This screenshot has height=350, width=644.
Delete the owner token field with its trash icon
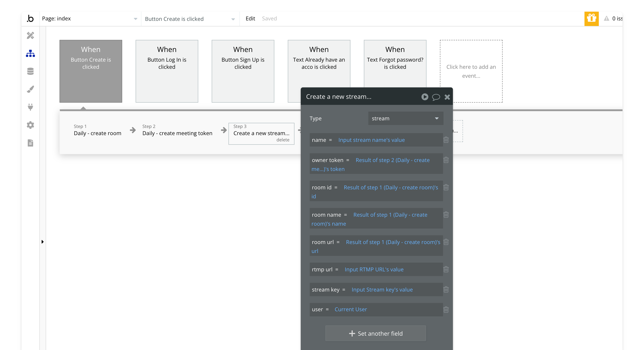point(446,160)
